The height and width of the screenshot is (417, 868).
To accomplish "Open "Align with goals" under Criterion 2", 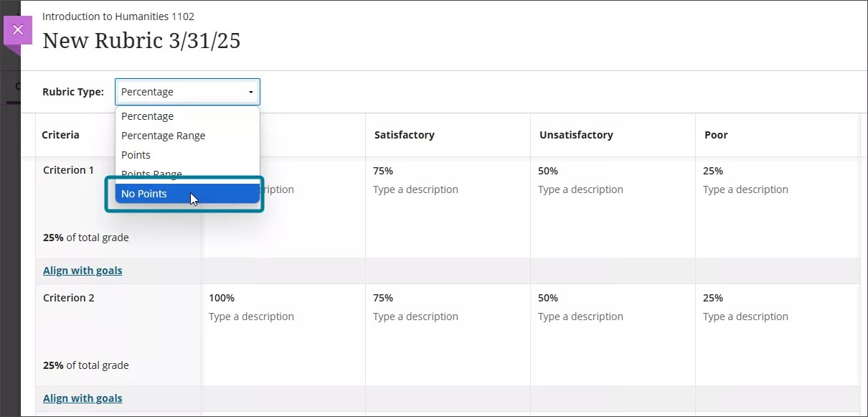I will [82, 398].
